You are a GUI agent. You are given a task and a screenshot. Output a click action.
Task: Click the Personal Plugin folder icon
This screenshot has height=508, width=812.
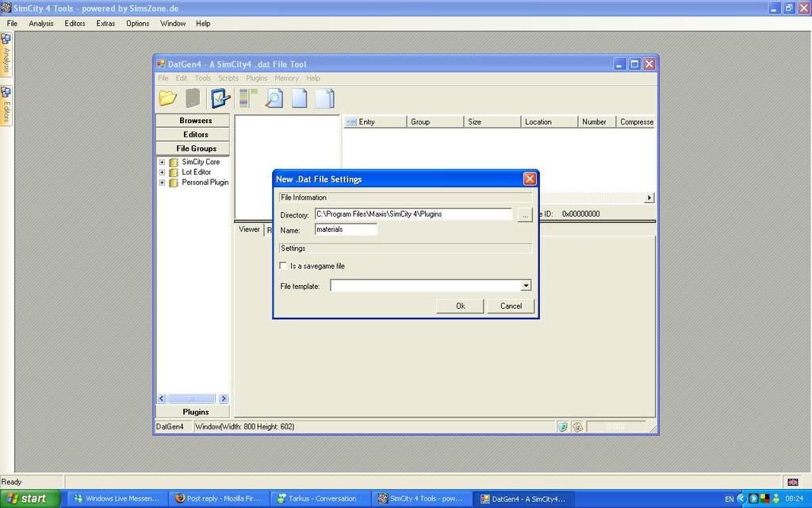coord(174,183)
